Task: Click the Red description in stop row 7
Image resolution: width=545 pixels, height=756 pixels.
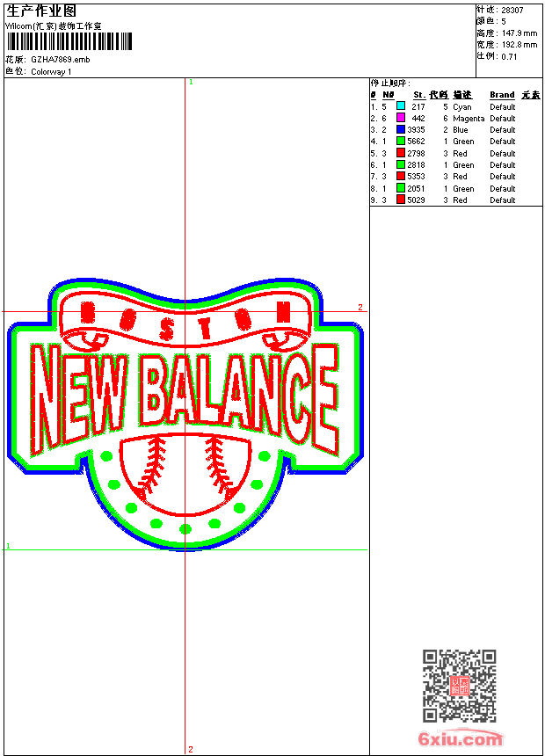Action: 460,177
